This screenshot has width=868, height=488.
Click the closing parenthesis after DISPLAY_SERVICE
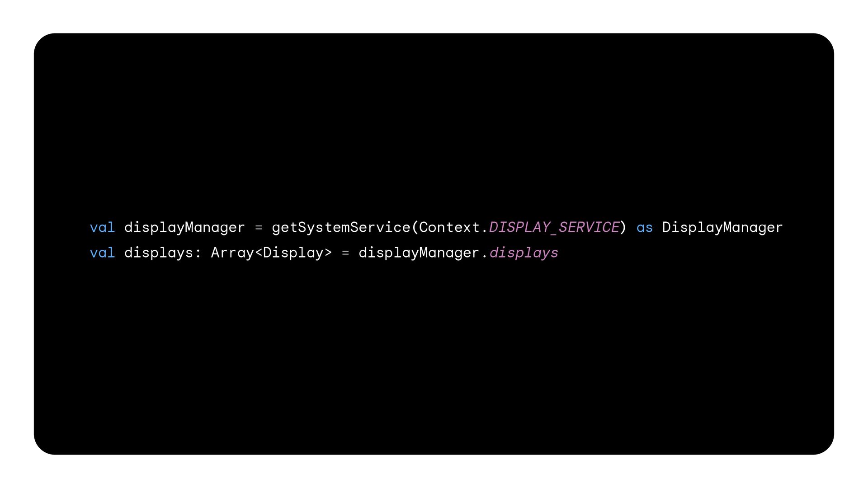pos(623,227)
